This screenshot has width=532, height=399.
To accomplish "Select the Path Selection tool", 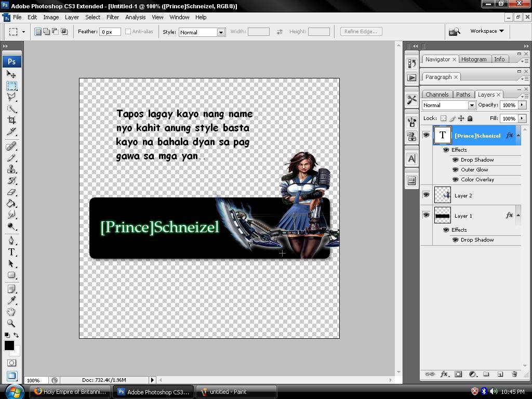I will pyautogui.click(x=11, y=263).
